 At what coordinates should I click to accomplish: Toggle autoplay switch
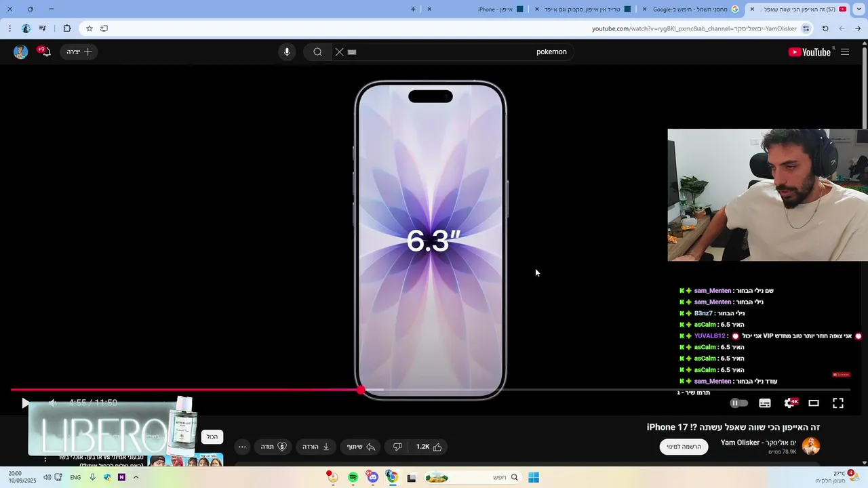tap(739, 403)
